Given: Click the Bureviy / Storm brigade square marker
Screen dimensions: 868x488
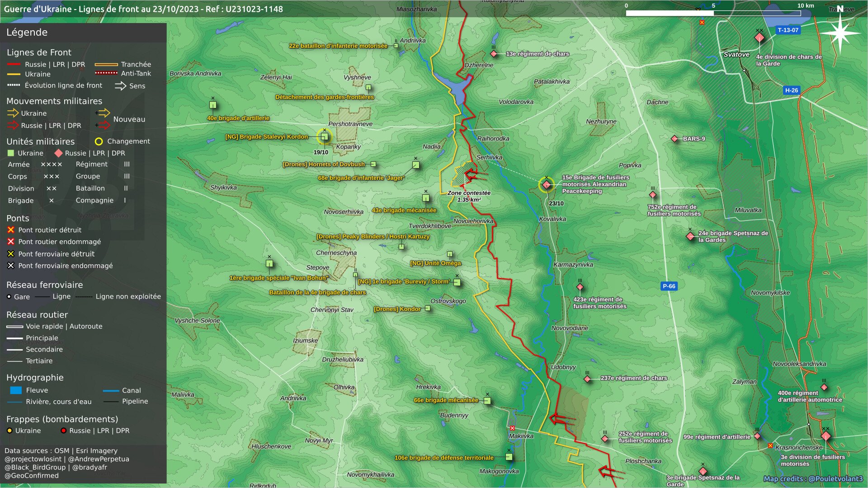Looking at the screenshot, I should pos(457,282).
